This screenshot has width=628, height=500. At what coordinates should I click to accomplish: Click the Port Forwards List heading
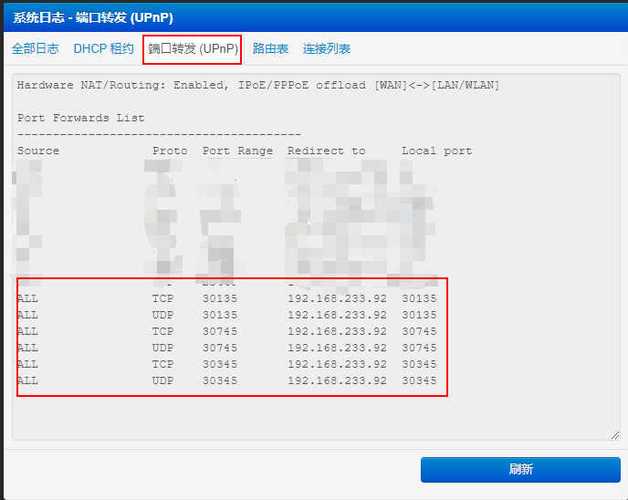click(x=81, y=118)
